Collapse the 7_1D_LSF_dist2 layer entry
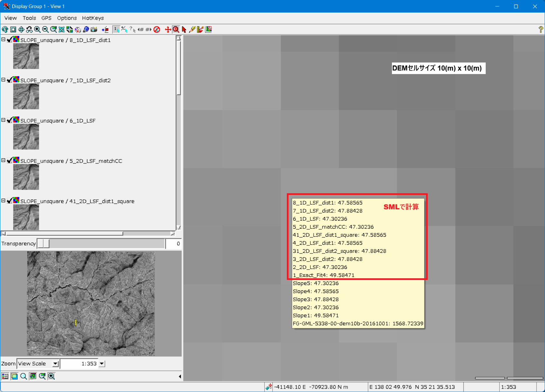 [3, 80]
